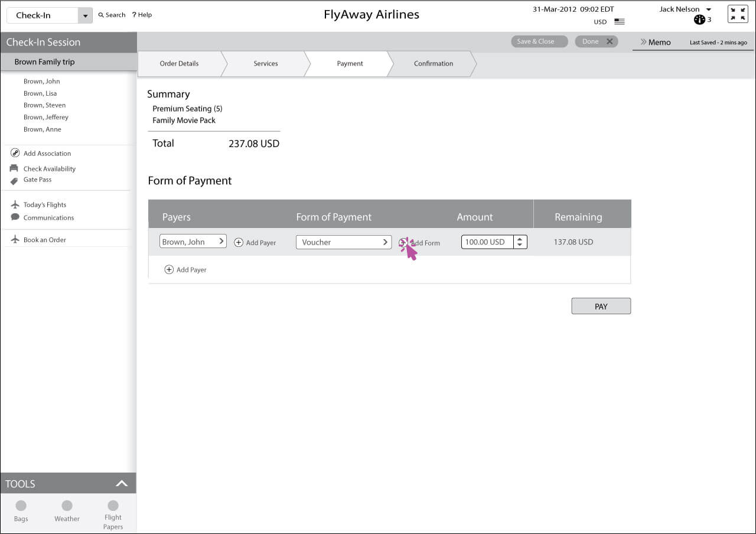Switch to the Services tab

[x=265, y=63]
